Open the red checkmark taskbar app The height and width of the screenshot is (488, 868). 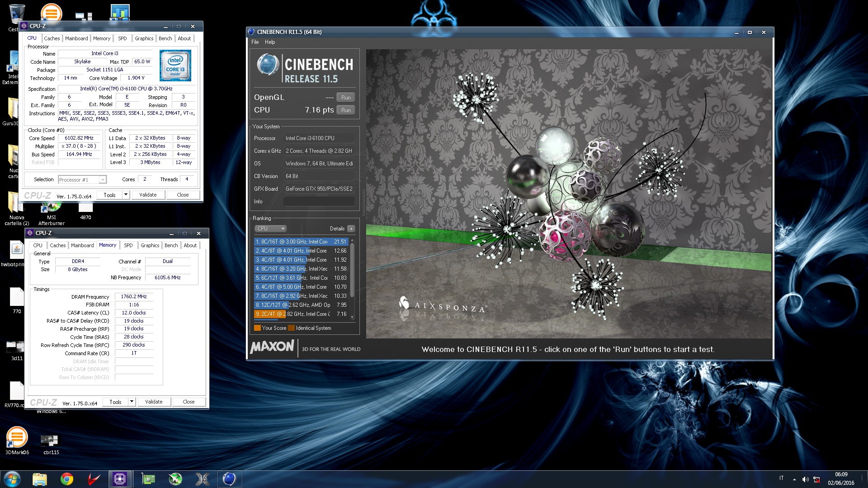[94, 479]
